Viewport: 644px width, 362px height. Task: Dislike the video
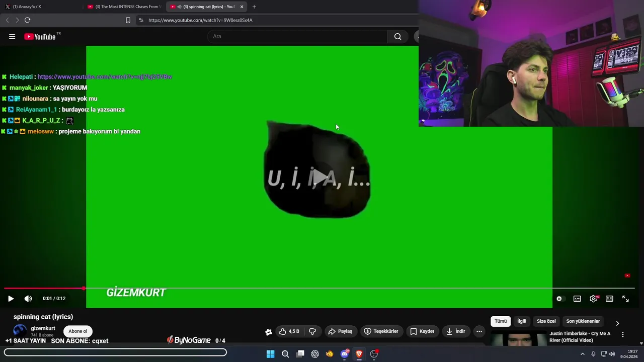[x=312, y=331]
